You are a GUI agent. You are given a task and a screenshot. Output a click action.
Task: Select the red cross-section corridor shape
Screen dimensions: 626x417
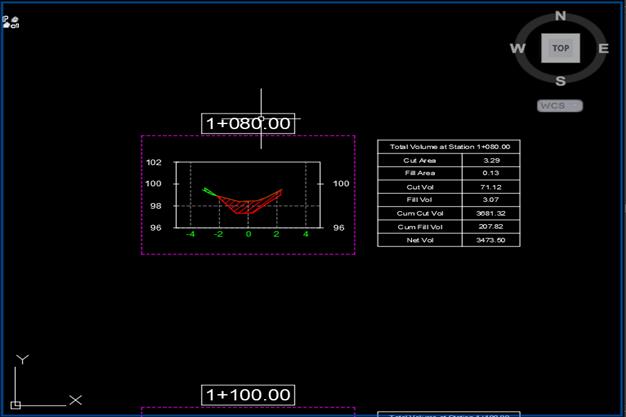coord(248,204)
